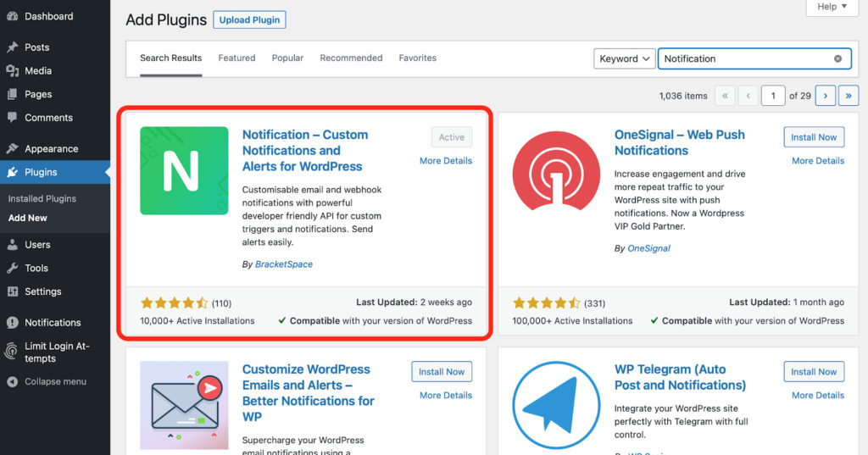868x455 pixels.
Task: Open More Details for Notification plugin
Action: [x=446, y=160]
